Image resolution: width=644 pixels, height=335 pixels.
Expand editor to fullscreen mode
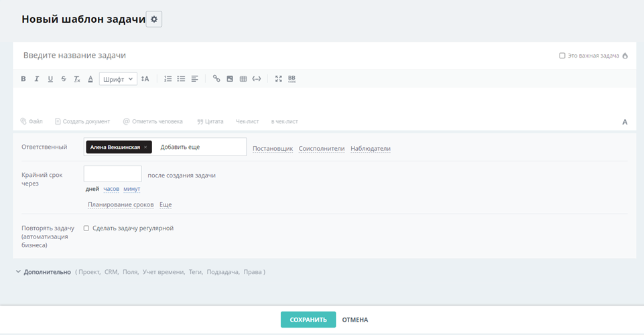pyautogui.click(x=279, y=79)
